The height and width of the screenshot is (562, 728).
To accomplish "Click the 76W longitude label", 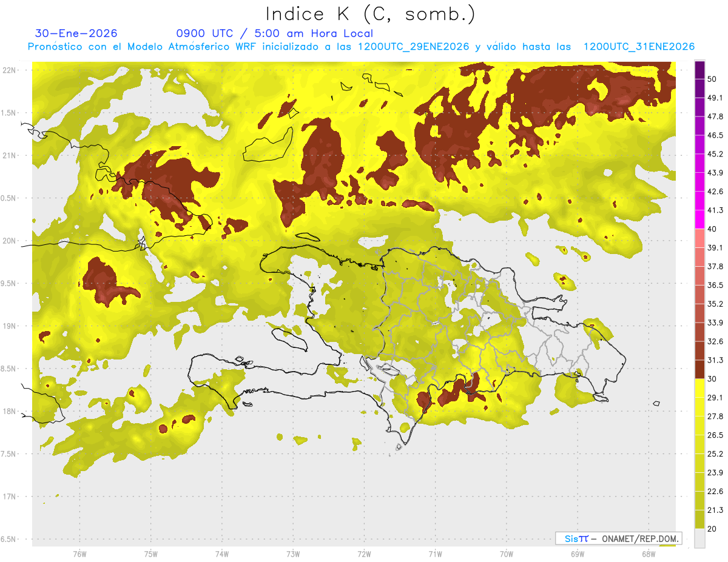I will click(79, 554).
